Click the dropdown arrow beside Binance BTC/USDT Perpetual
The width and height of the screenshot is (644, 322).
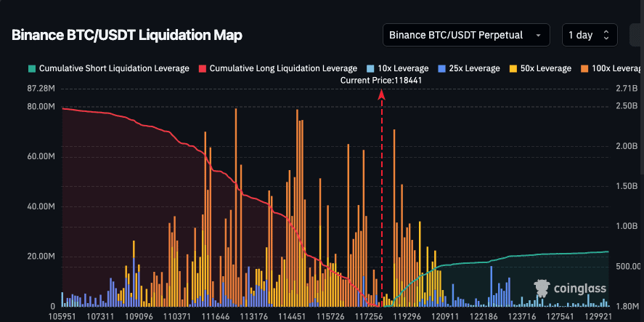click(538, 36)
